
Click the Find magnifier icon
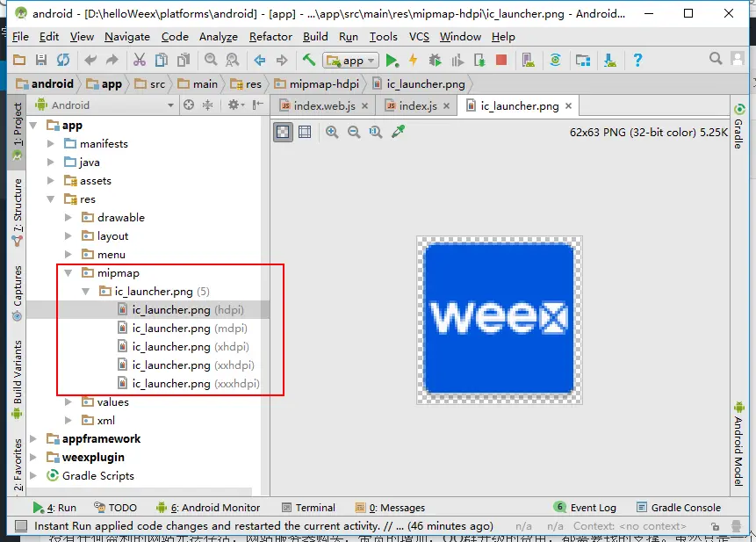211,60
